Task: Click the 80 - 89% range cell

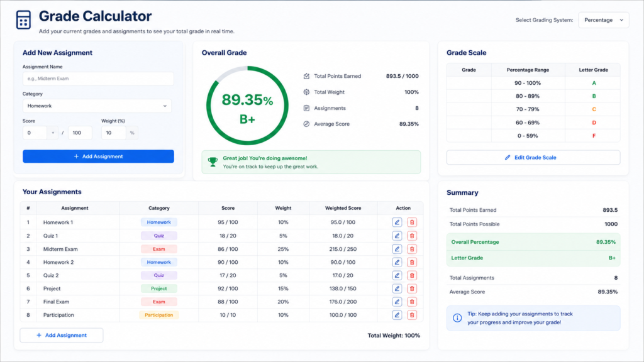Action: coord(528,96)
